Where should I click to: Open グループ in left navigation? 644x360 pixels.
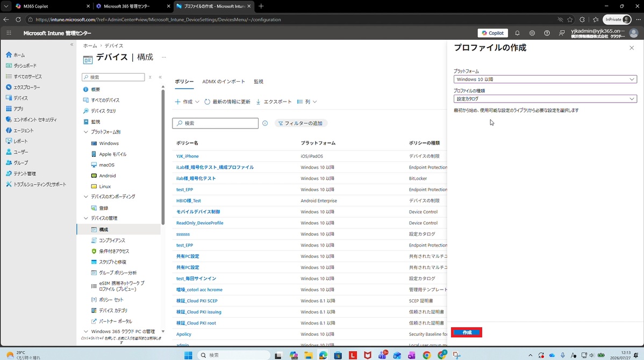point(17,163)
